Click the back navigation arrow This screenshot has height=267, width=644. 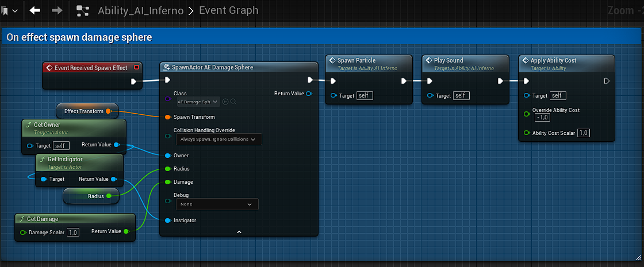(x=35, y=10)
